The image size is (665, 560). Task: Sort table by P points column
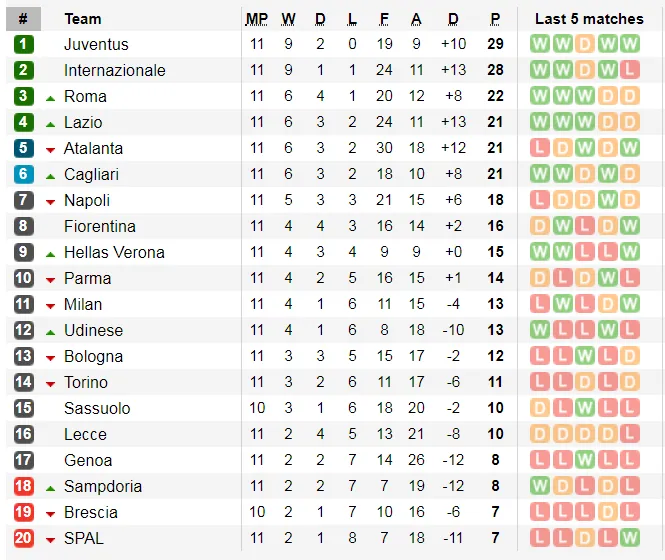[495, 19]
